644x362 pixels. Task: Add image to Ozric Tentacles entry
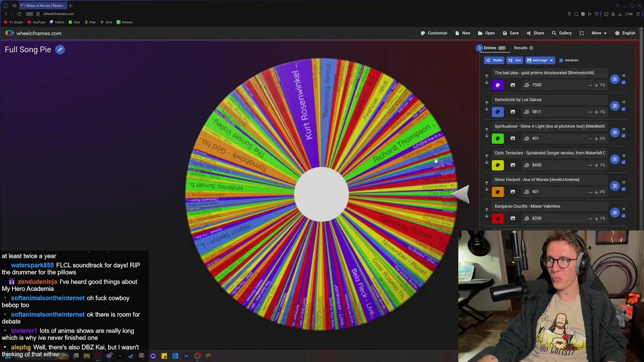coord(513,165)
